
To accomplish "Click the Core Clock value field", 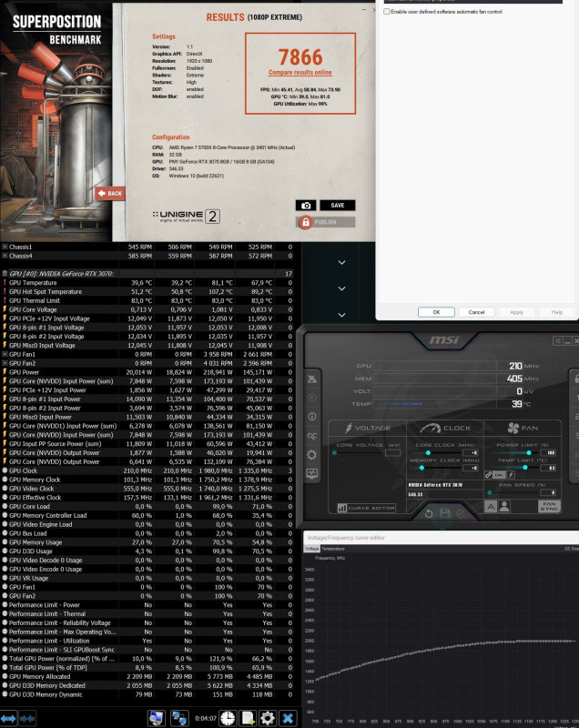I will point(471,452).
